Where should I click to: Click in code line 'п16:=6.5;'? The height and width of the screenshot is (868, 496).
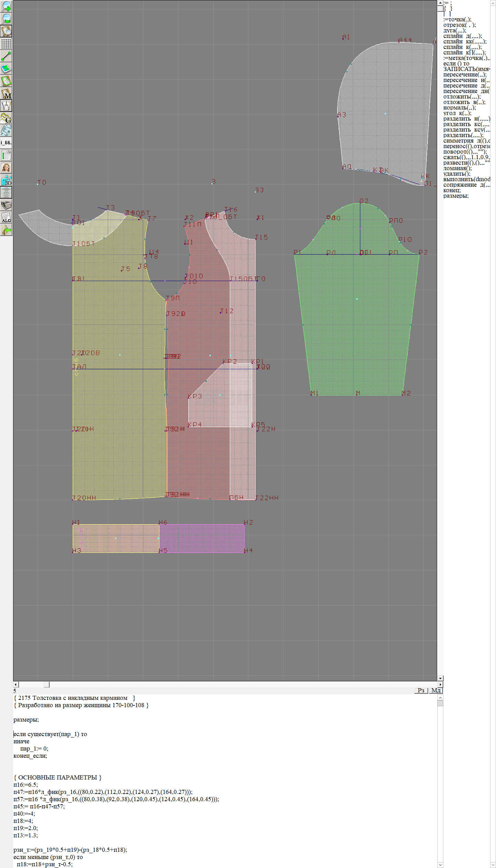(x=25, y=785)
